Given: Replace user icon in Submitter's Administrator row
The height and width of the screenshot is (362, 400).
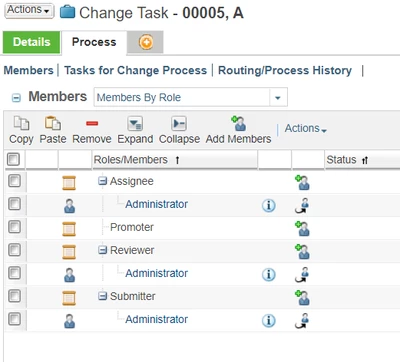Looking at the screenshot, I should tap(302, 321).
